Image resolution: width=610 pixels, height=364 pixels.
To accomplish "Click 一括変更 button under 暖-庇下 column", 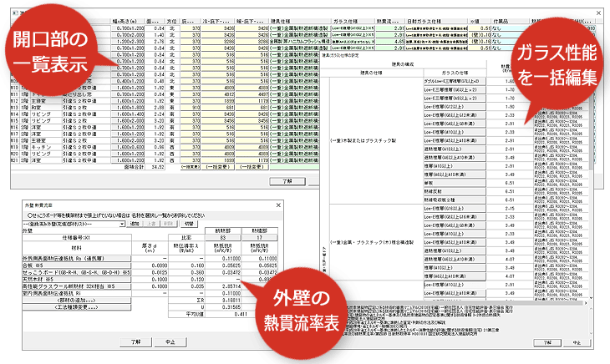I will [252, 167].
